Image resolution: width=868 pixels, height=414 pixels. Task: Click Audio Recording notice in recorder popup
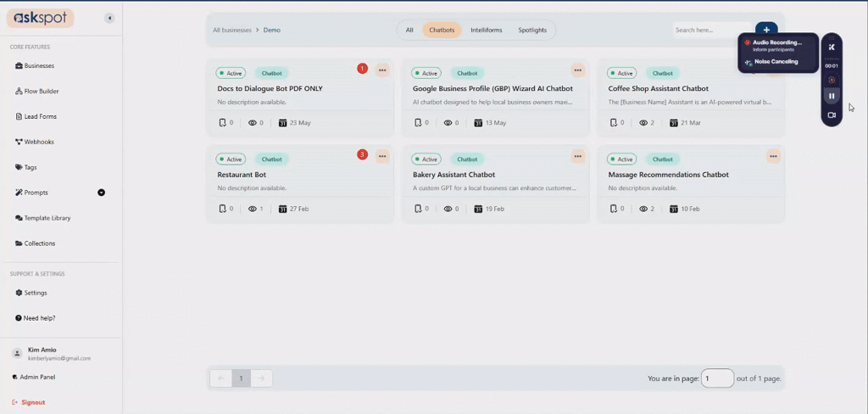coord(773,45)
